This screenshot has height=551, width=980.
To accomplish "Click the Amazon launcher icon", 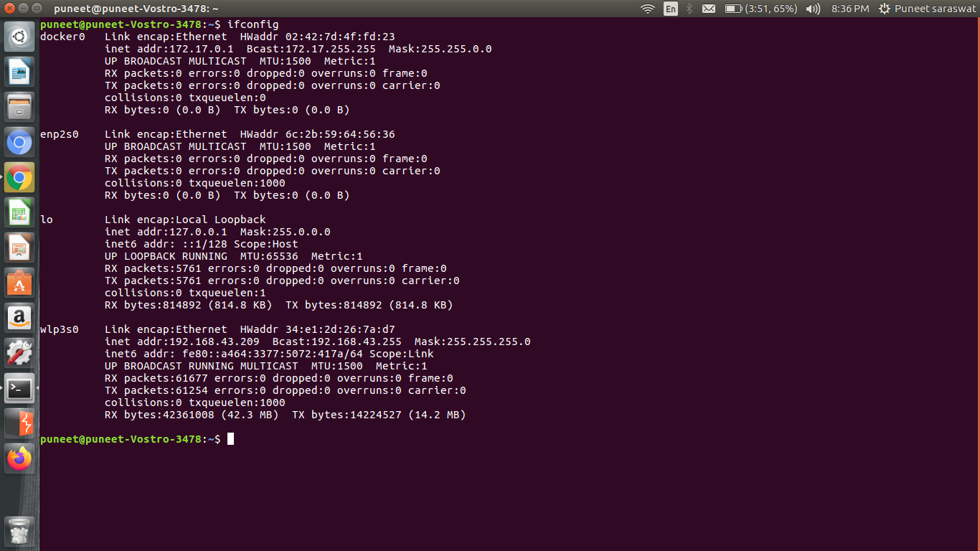I will point(19,318).
